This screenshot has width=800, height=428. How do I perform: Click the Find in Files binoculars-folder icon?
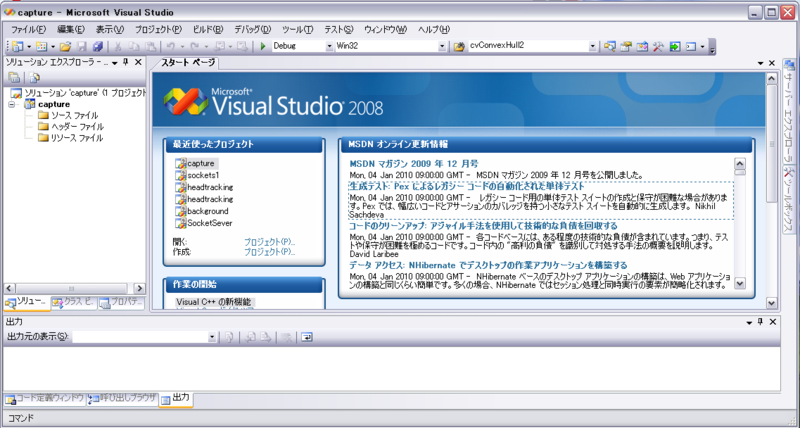point(459,46)
